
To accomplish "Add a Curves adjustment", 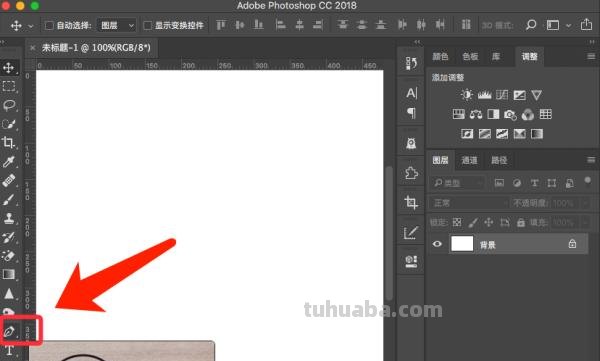I will tap(502, 95).
